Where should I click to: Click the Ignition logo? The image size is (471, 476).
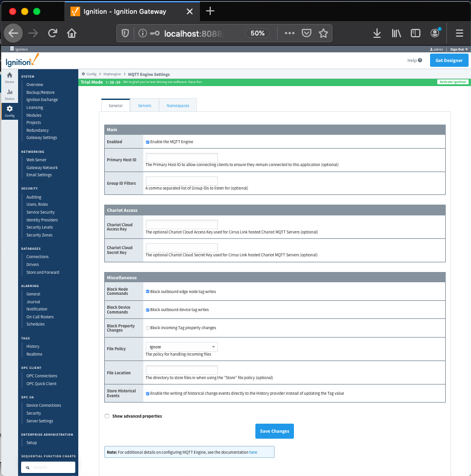point(22,60)
